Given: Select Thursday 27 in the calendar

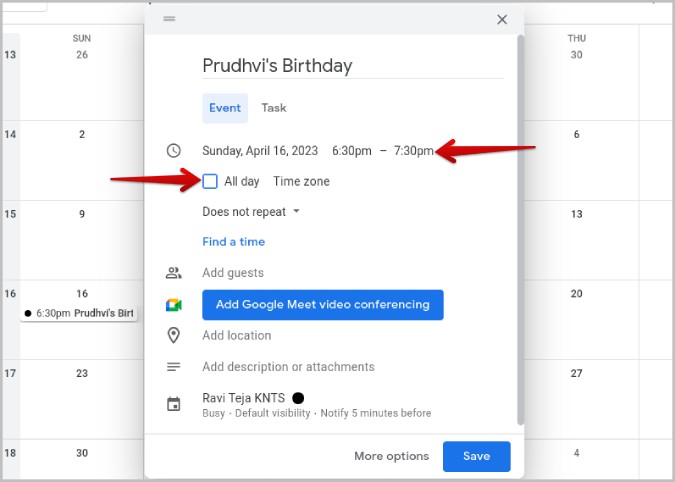Looking at the screenshot, I should [x=576, y=373].
